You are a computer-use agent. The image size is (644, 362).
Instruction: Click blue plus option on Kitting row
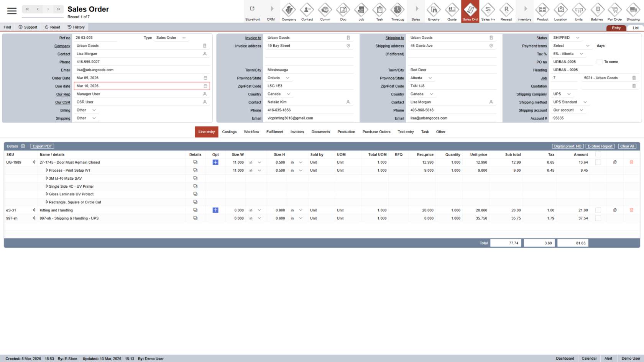[x=215, y=210]
